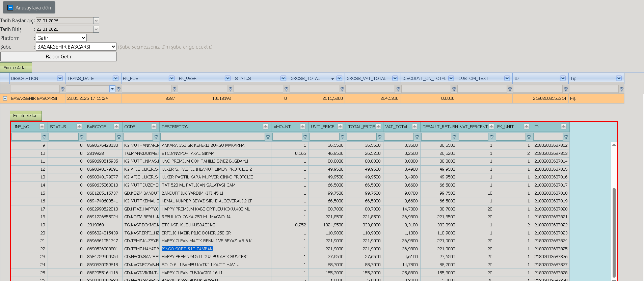The height and width of the screenshot is (281, 644).
Task: Click the detail DESCRIPTION filter input field
Action: point(213,137)
